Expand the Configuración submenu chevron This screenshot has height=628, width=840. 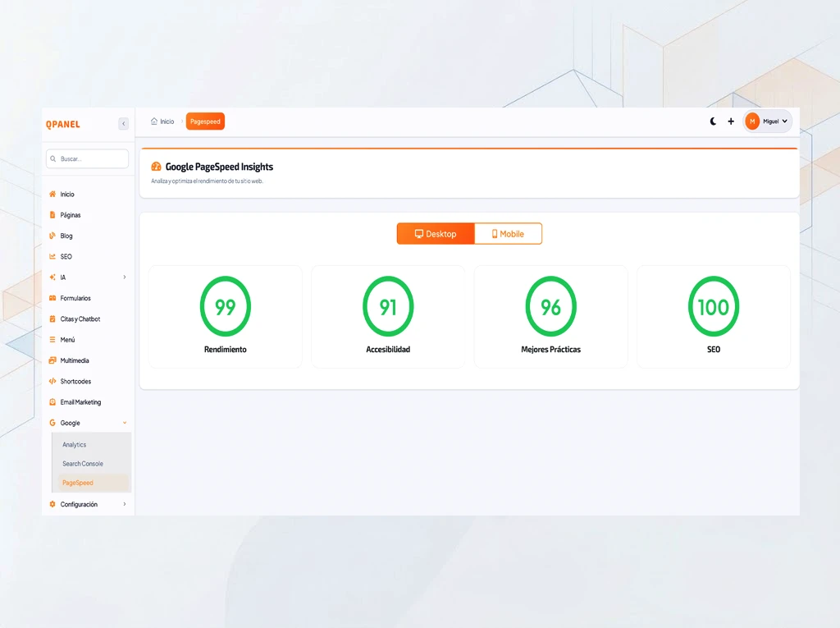[125, 504]
